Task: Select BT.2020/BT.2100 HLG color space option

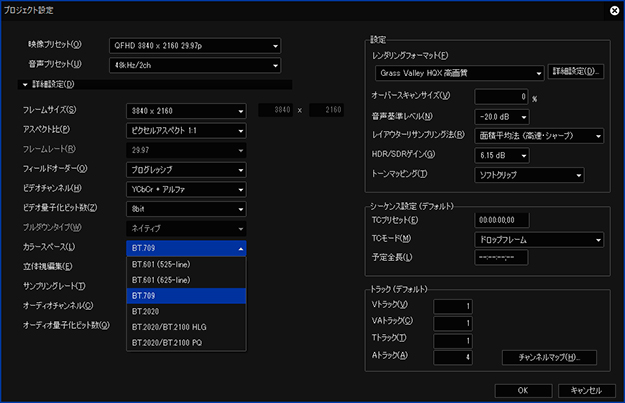Action: tap(186, 327)
